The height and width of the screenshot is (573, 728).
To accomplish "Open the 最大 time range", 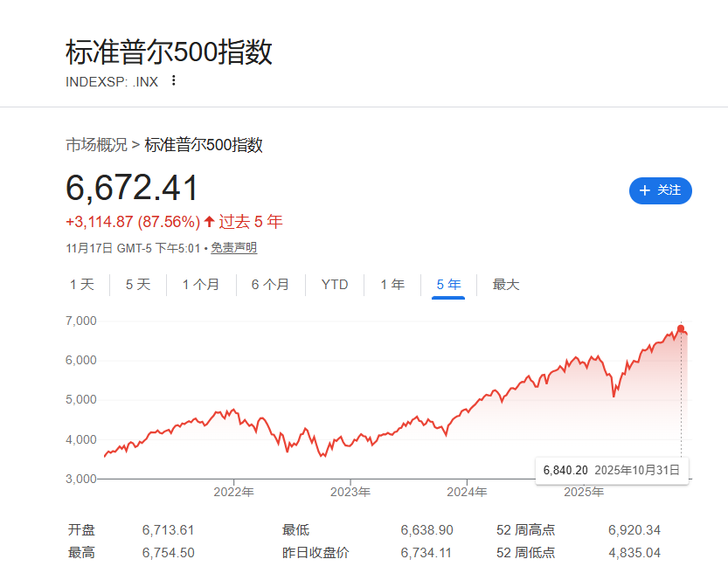I will pos(505,284).
